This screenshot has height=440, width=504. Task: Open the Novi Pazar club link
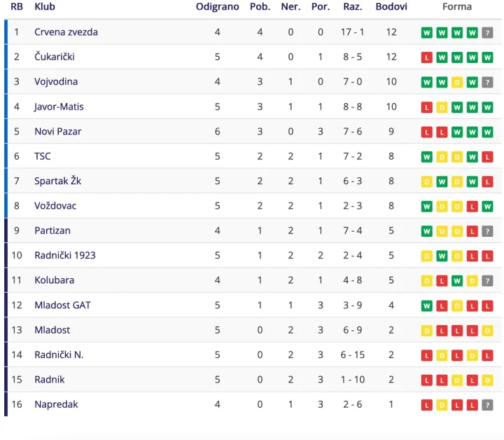pyautogui.click(x=58, y=131)
